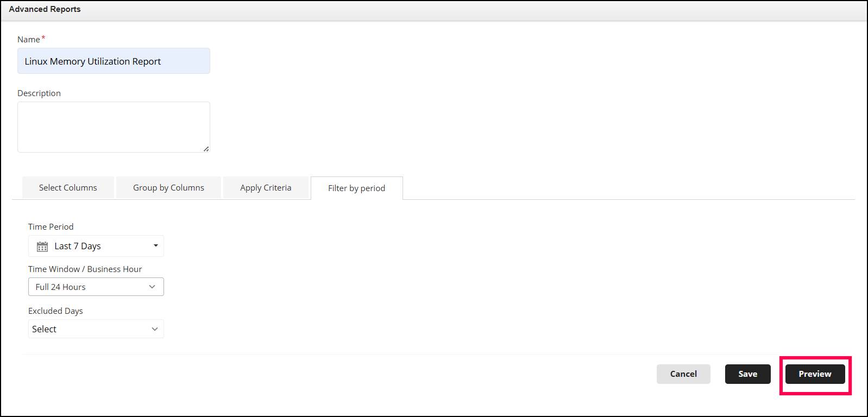Select the Filter by period tab

click(x=357, y=188)
